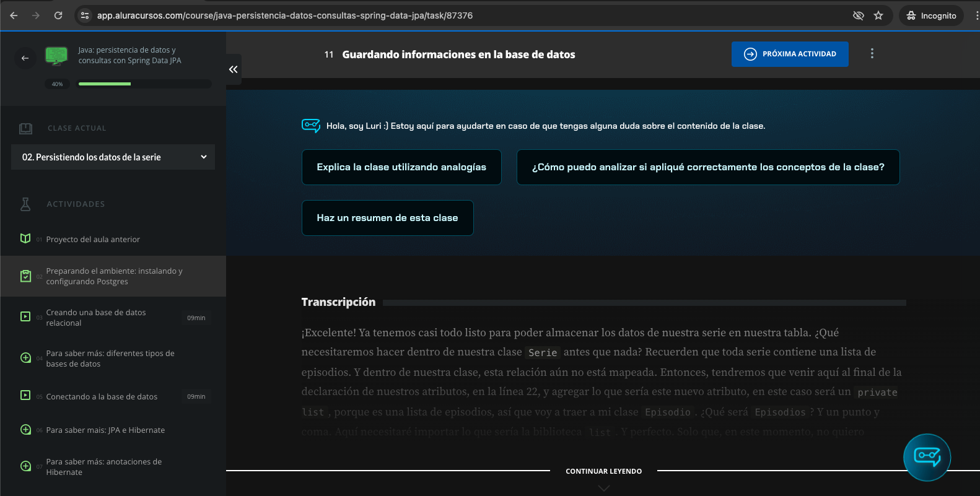Click the address bar URL

(285, 15)
